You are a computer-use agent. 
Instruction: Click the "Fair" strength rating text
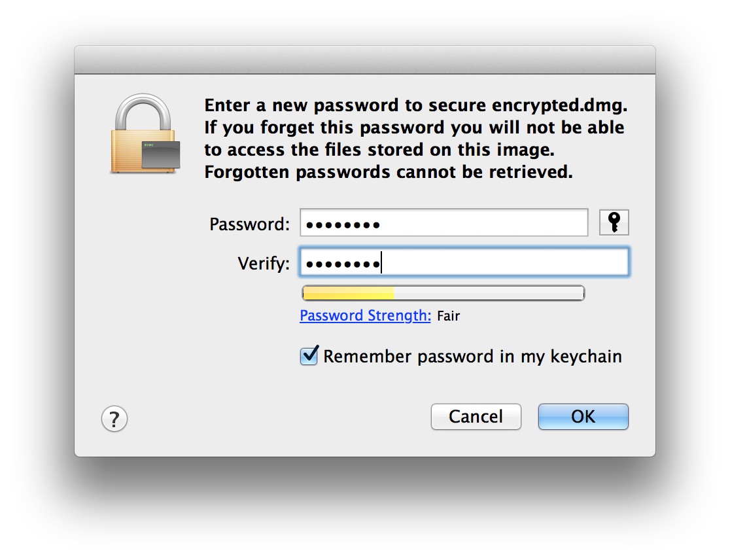coord(448,316)
